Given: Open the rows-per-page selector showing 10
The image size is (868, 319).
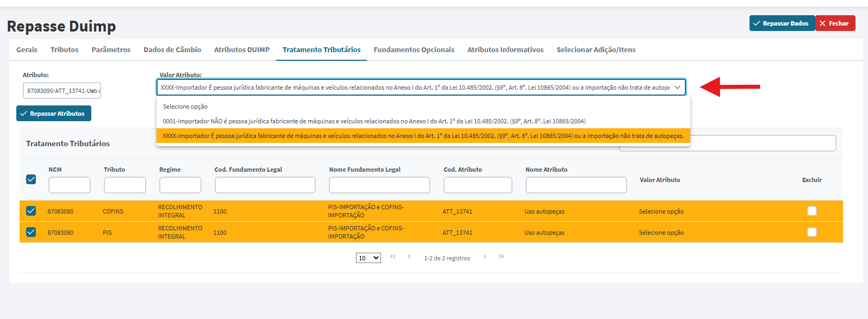Looking at the screenshot, I should pyautogui.click(x=369, y=258).
